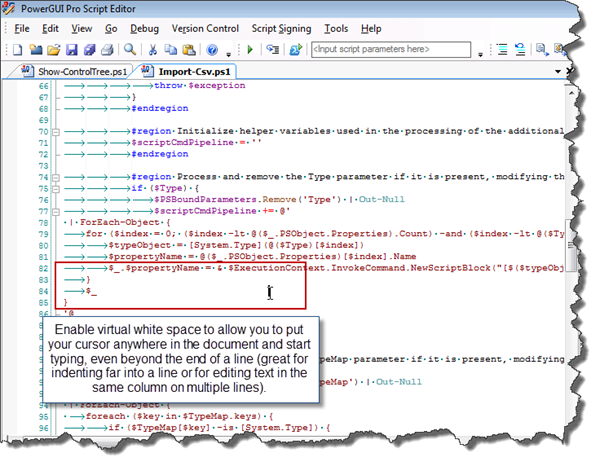Click the outdent lines toolbar icon
This screenshot has width=600, height=466.
520,50
